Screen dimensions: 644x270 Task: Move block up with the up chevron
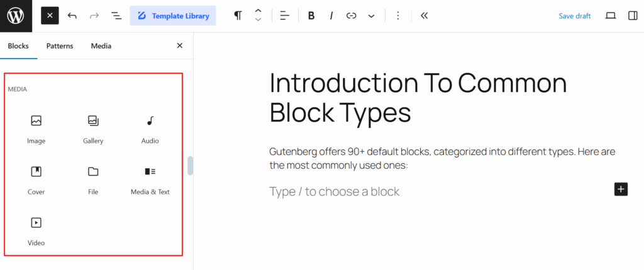[258, 11]
